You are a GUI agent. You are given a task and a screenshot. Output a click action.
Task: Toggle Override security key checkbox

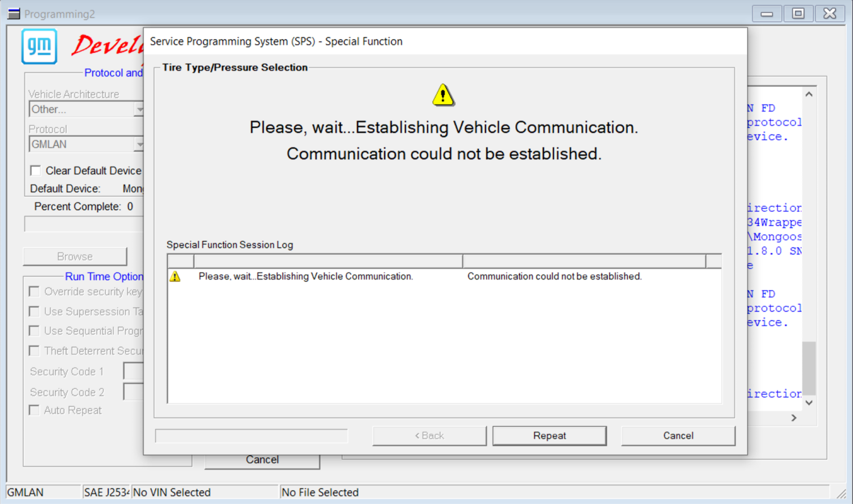pyautogui.click(x=34, y=291)
